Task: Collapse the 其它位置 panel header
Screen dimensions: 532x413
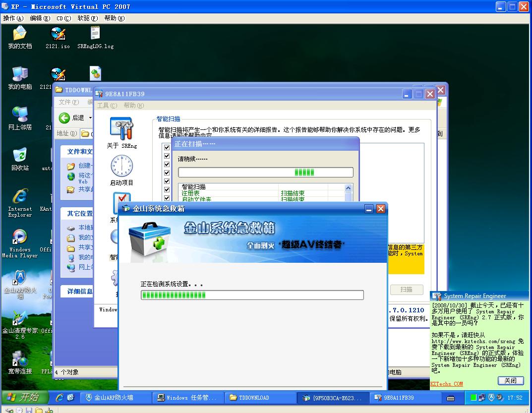Action: pos(77,214)
